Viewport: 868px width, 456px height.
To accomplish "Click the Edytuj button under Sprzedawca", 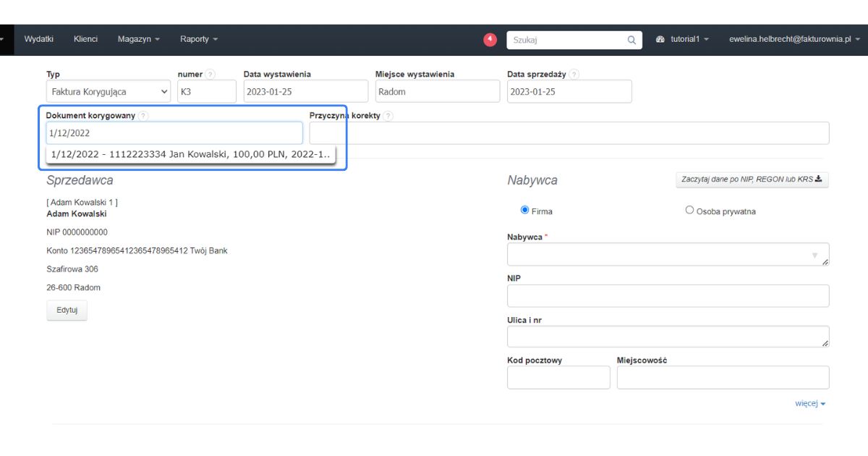I will pos(67,311).
